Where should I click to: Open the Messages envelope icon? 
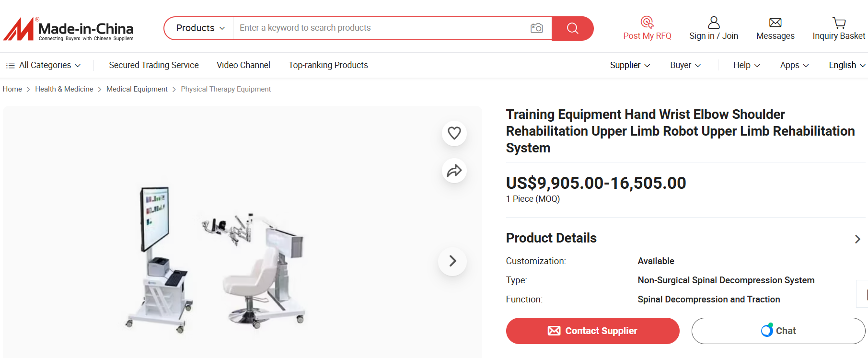775,28
